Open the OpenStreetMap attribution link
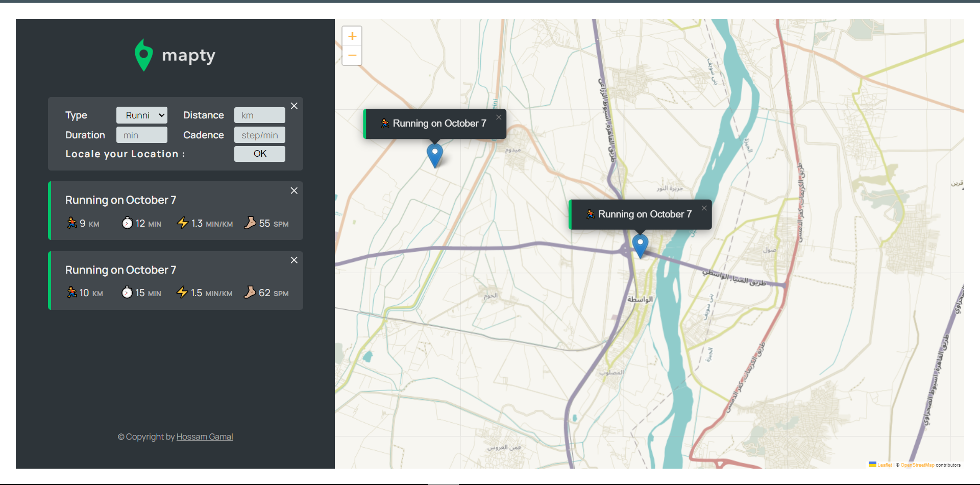 [x=917, y=465]
